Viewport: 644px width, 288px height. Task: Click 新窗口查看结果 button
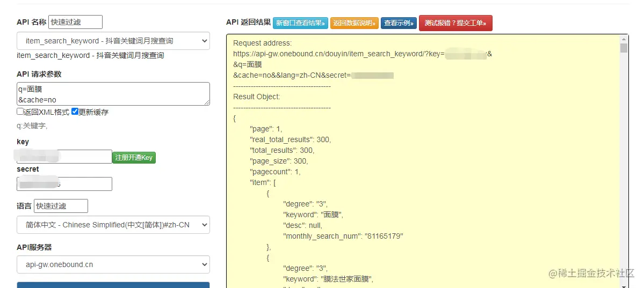click(300, 23)
